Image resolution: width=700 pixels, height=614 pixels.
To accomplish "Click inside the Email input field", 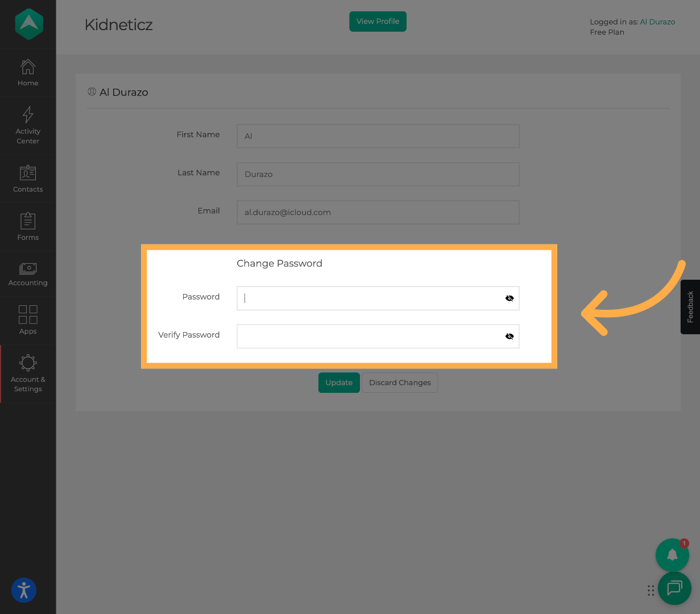I will pos(378,212).
